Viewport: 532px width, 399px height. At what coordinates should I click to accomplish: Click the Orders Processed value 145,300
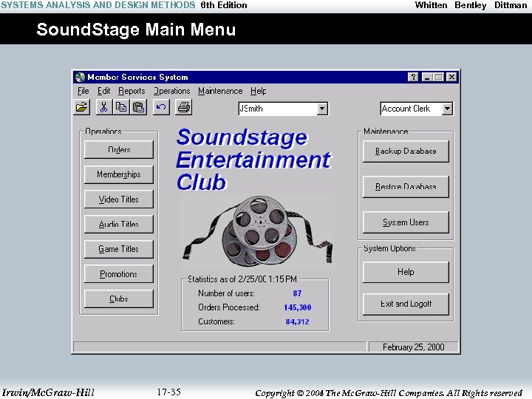tap(298, 307)
